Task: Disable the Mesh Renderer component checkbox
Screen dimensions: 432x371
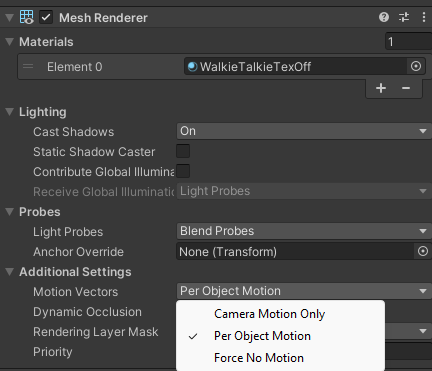Action: coord(46,17)
